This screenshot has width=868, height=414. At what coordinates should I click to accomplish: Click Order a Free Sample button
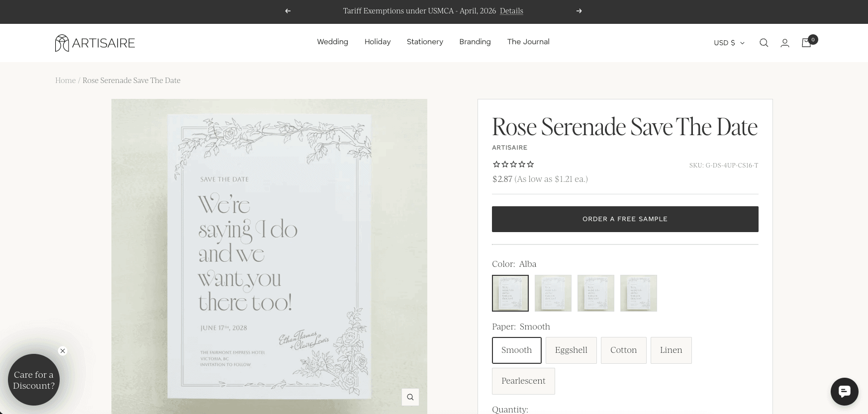point(625,219)
